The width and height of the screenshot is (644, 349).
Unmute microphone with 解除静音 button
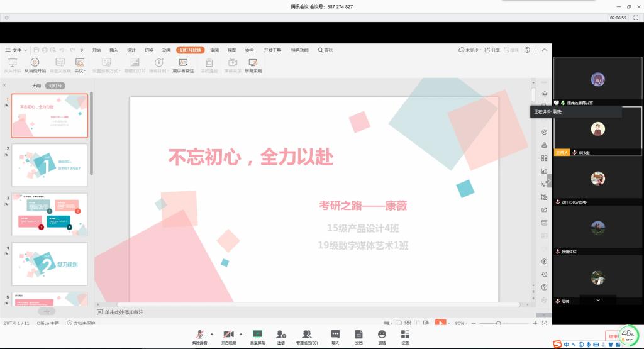click(199, 337)
